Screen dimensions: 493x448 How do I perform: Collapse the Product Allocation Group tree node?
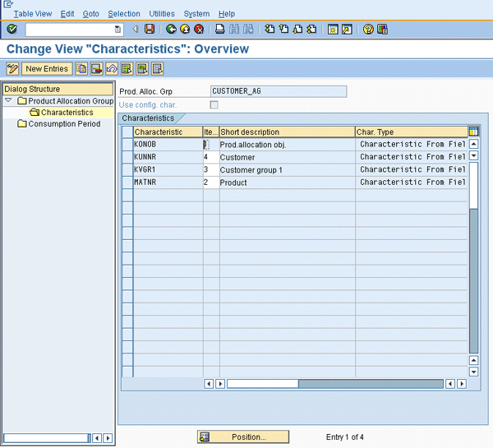[8, 101]
